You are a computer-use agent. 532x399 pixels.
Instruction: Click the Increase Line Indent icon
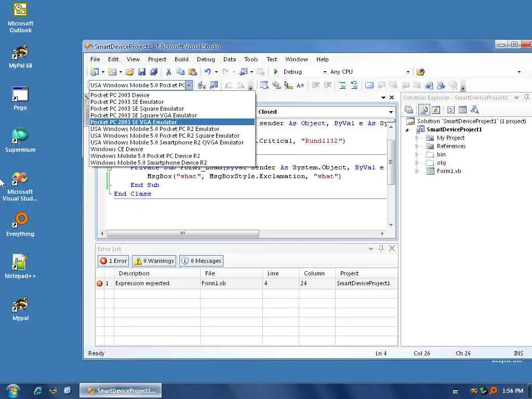(328, 86)
